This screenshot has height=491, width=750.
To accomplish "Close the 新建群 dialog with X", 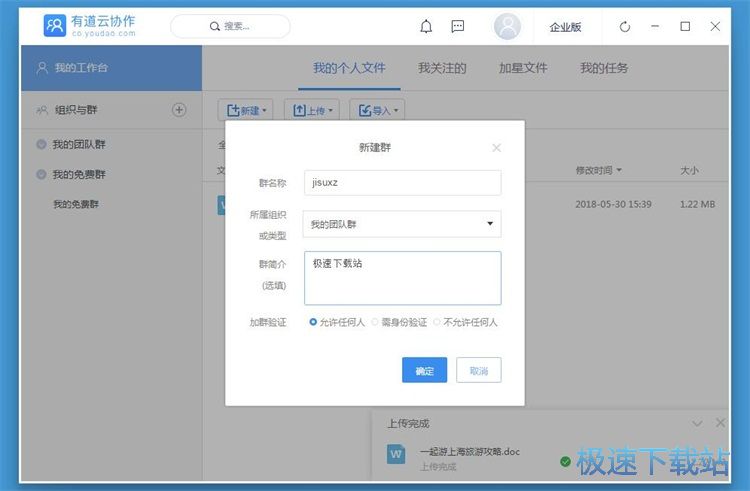I will pyautogui.click(x=496, y=148).
